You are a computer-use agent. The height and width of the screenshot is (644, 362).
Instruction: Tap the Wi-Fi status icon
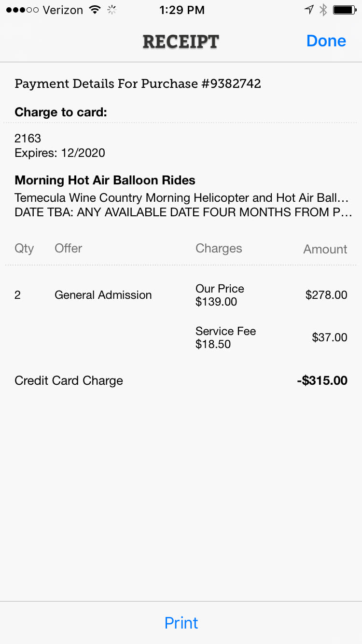click(95, 10)
